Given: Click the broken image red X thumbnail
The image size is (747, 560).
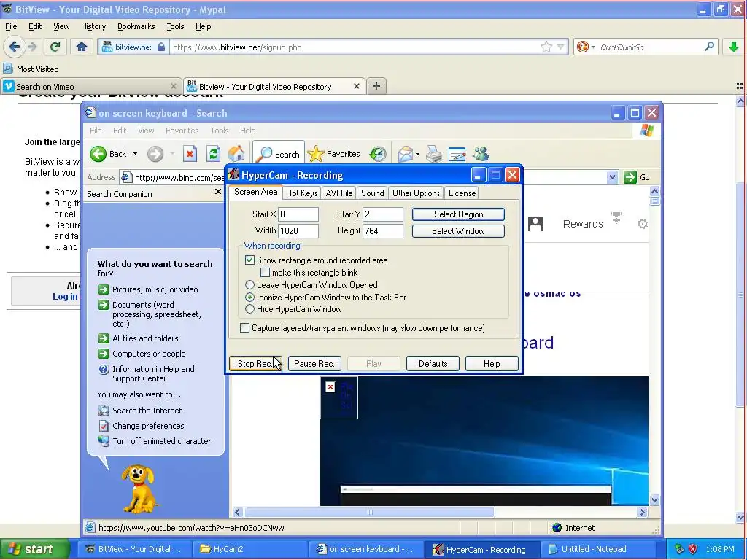Looking at the screenshot, I should (330, 386).
